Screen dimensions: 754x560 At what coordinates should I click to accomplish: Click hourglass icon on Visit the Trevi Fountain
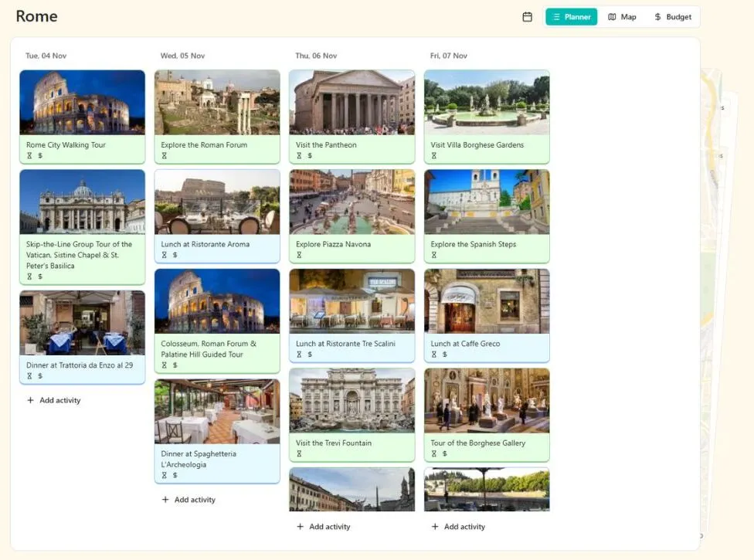click(x=299, y=454)
